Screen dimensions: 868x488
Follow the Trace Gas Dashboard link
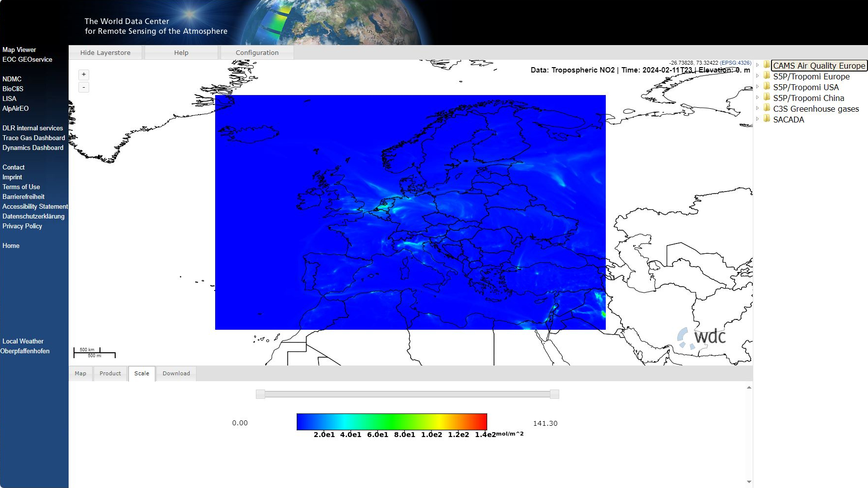pos(33,138)
